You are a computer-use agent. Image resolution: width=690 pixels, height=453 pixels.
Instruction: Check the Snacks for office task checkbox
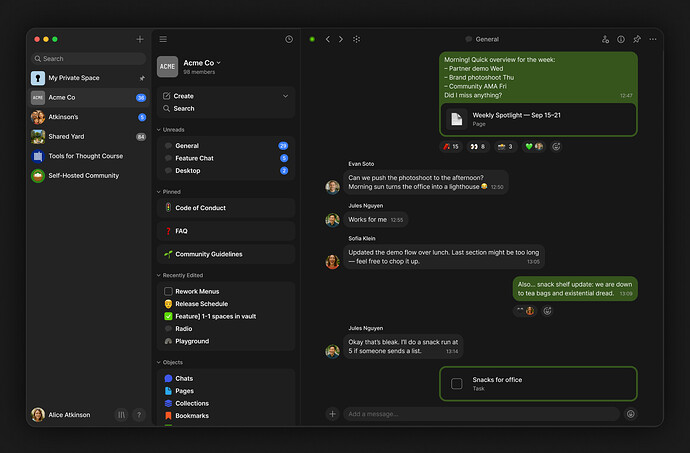point(456,383)
